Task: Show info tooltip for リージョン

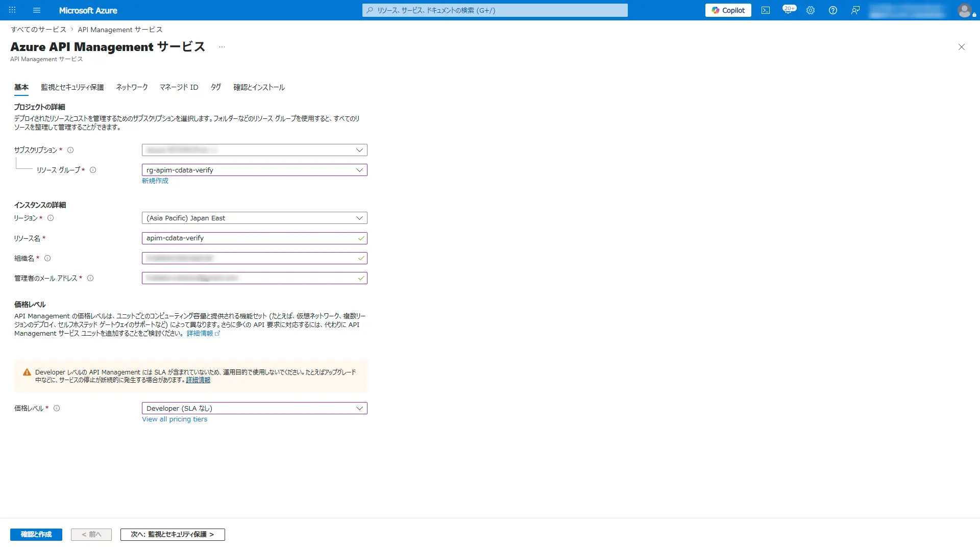Action: pos(51,218)
